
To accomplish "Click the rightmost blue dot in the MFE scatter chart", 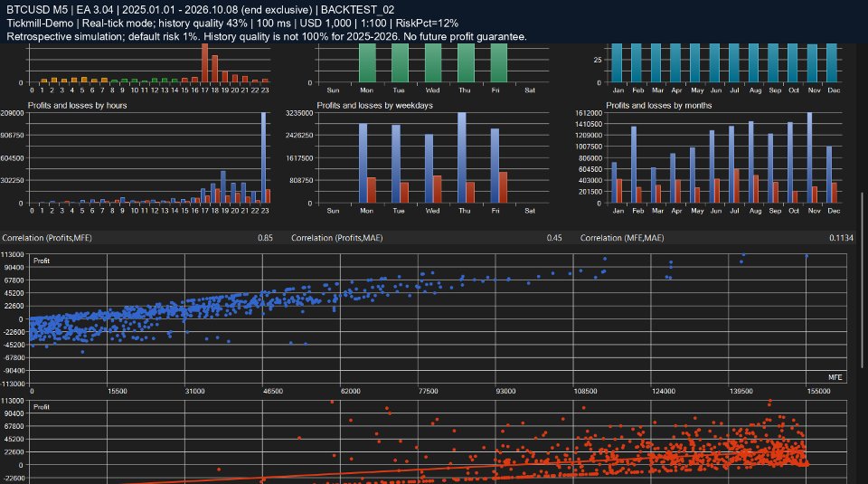I will [x=807, y=256].
